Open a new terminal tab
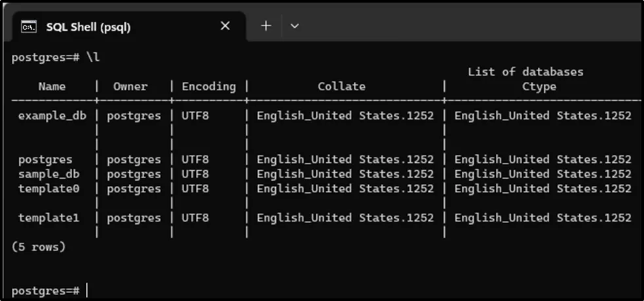 click(266, 26)
